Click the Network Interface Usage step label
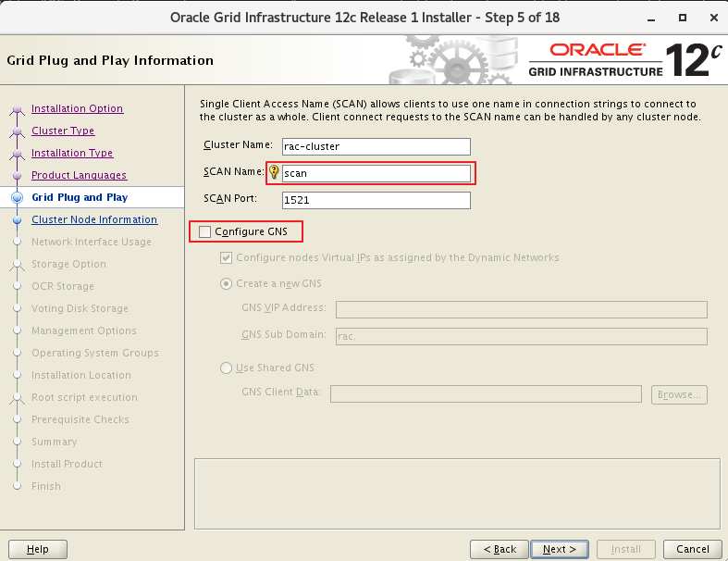 tap(91, 242)
